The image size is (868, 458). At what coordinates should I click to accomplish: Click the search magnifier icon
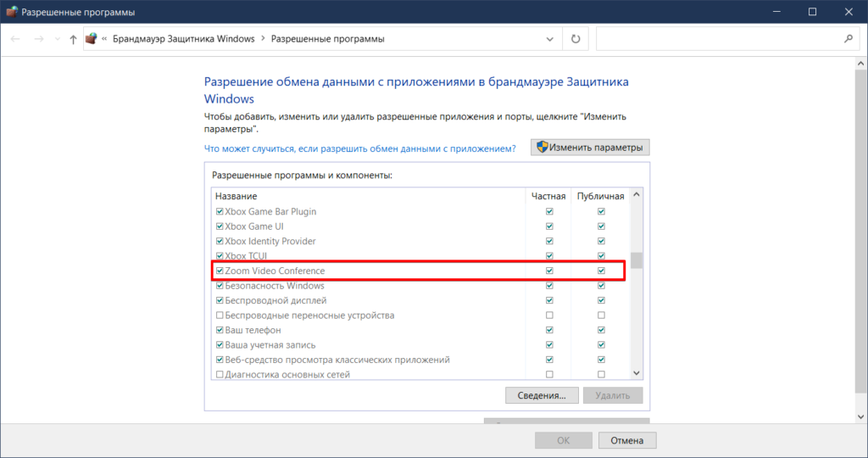click(x=848, y=39)
